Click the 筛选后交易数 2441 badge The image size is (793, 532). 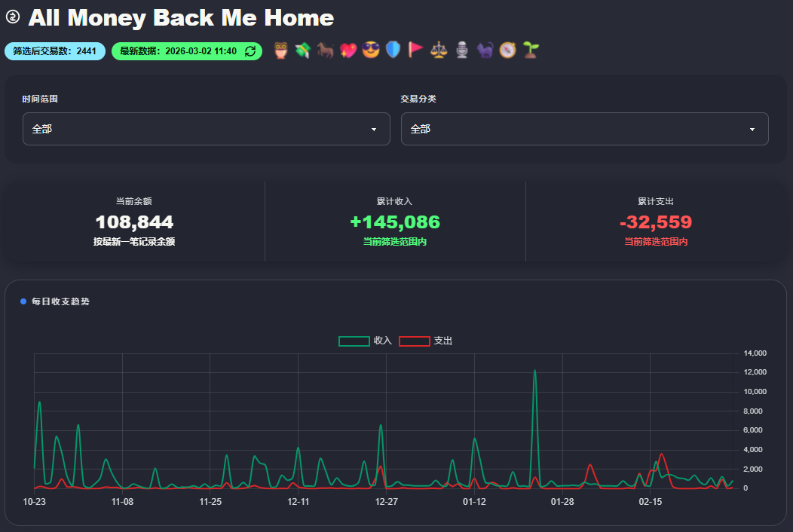(55, 51)
